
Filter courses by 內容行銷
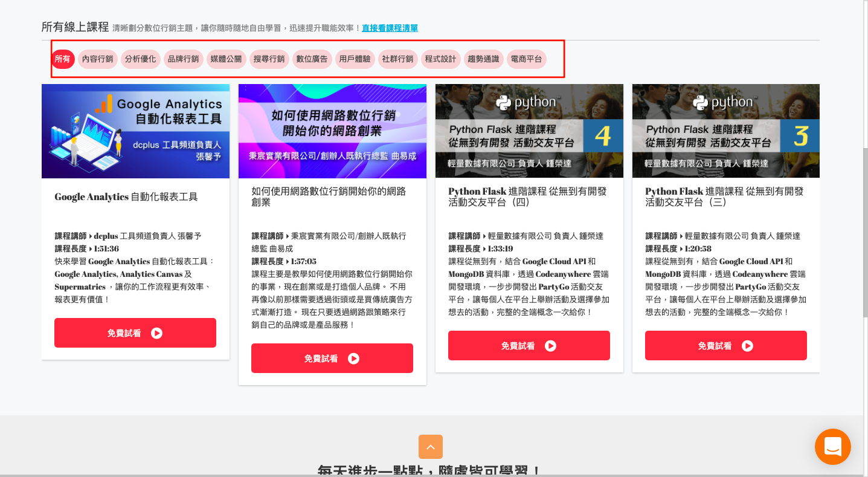[x=97, y=59]
